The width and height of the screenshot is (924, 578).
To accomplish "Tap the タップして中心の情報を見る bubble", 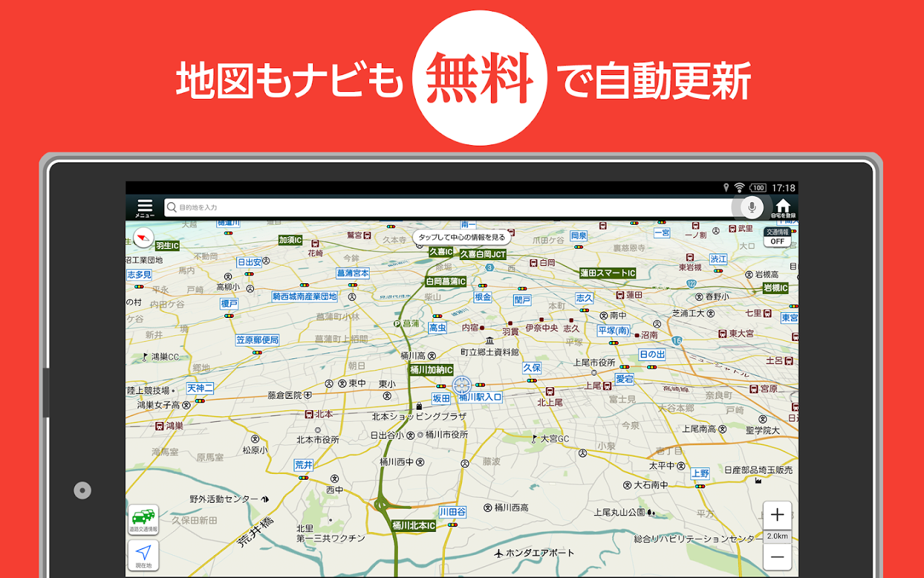I will click(x=461, y=237).
